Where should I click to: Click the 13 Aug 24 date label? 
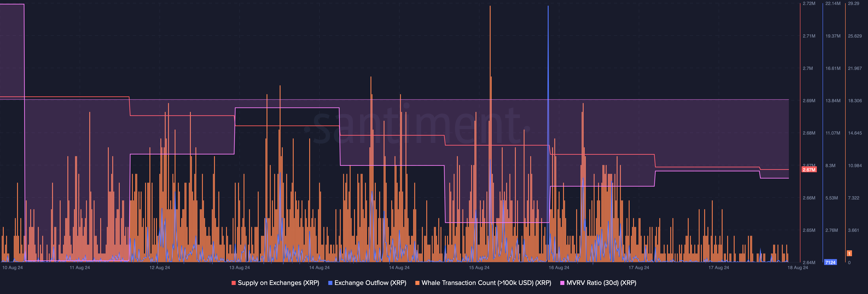click(x=240, y=268)
